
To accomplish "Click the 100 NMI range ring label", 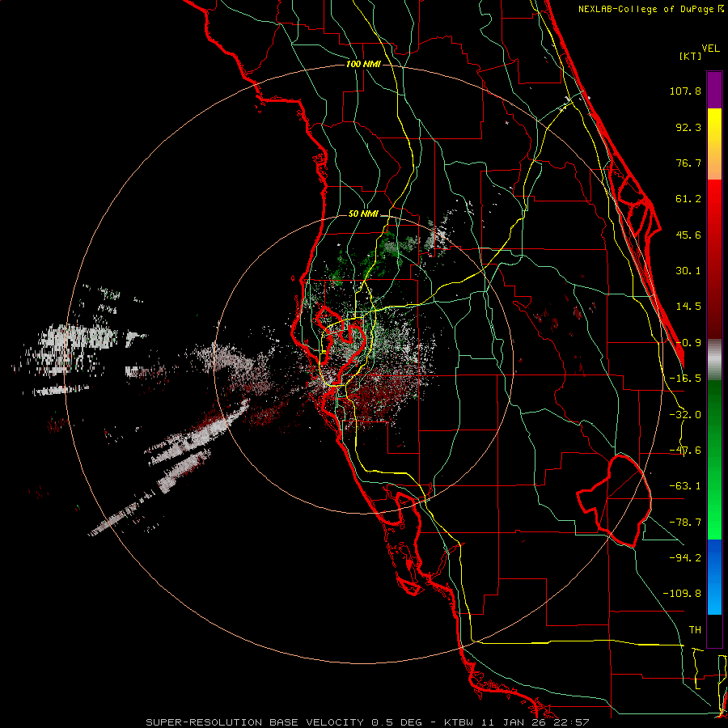I will pyautogui.click(x=363, y=64).
